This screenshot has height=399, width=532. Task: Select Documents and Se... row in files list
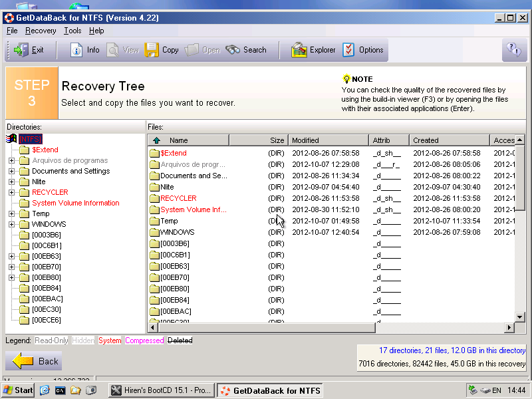coord(331,176)
